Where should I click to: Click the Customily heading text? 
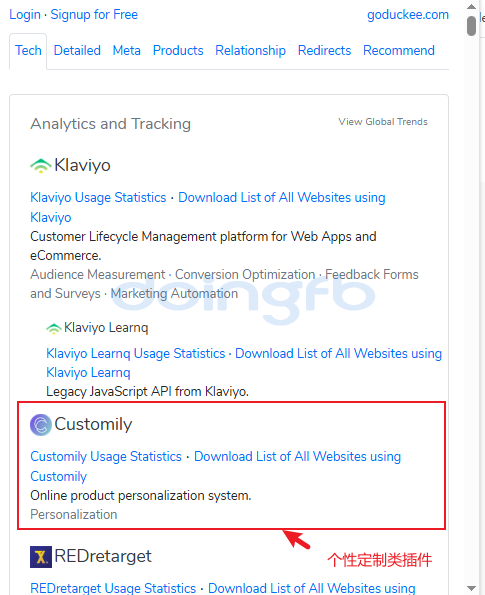(x=93, y=424)
